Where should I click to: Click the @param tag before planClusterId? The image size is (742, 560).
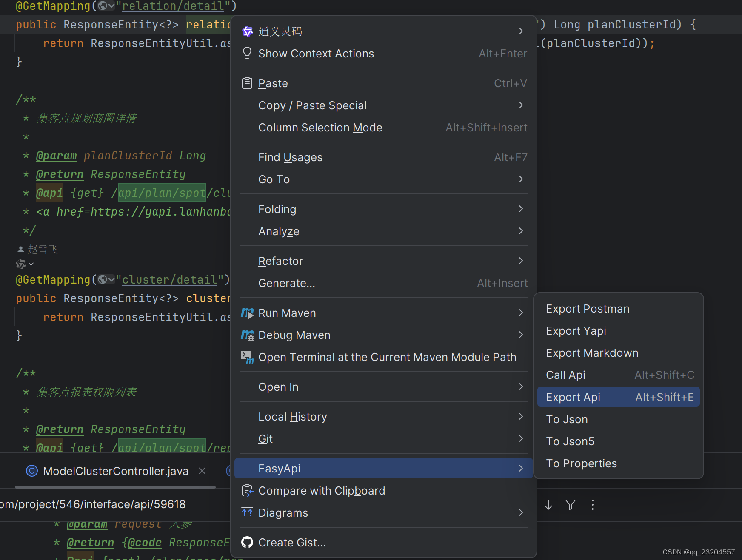57,156
